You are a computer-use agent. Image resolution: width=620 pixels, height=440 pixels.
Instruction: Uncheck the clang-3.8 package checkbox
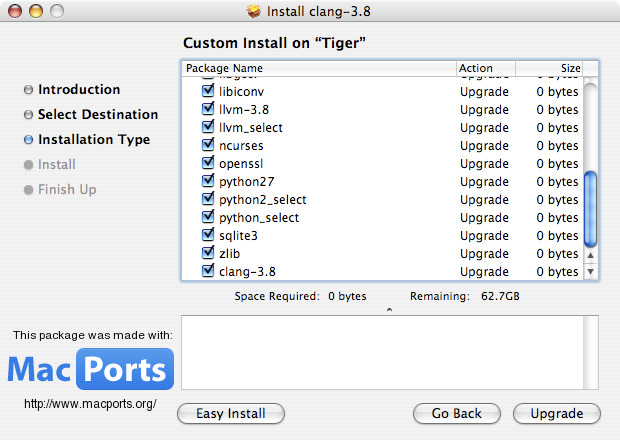(x=208, y=270)
